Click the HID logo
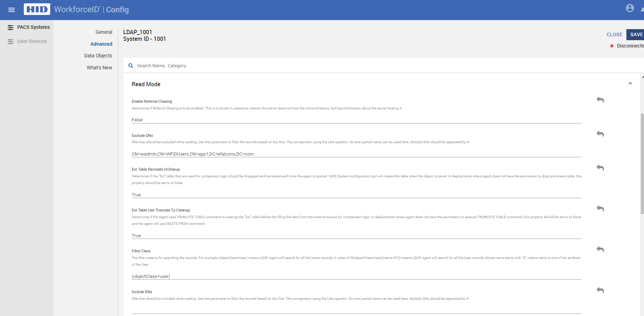Viewport: 644px width, 316px height. (37, 9)
